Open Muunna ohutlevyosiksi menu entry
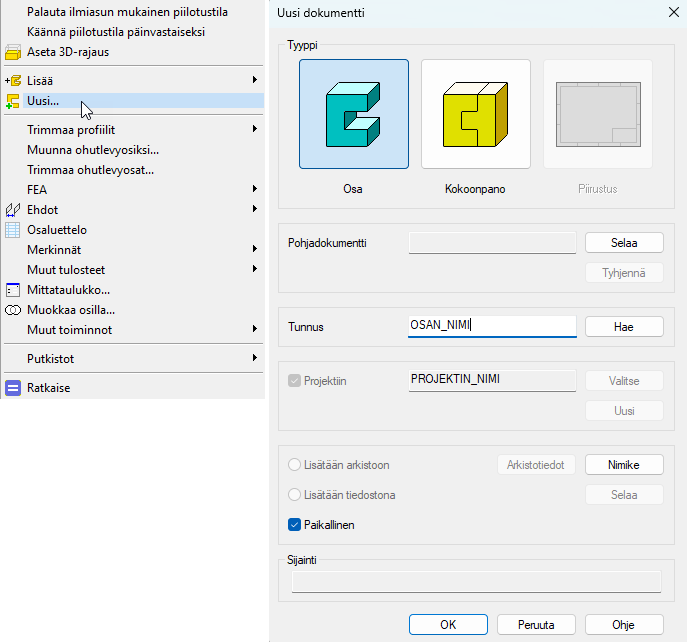Image resolution: width=687 pixels, height=642 pixels. (x=93, y=150)
